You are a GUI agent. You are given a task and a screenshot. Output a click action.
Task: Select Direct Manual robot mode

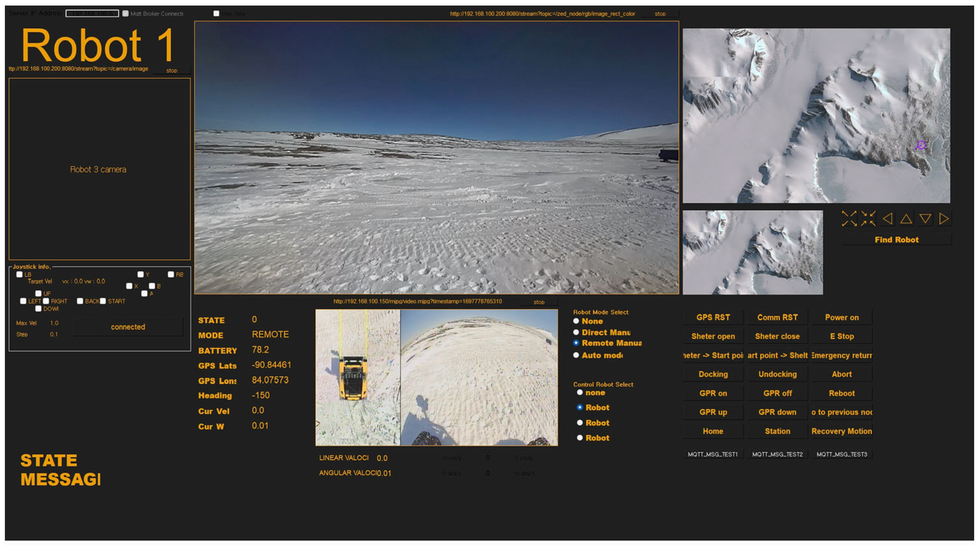576,332
